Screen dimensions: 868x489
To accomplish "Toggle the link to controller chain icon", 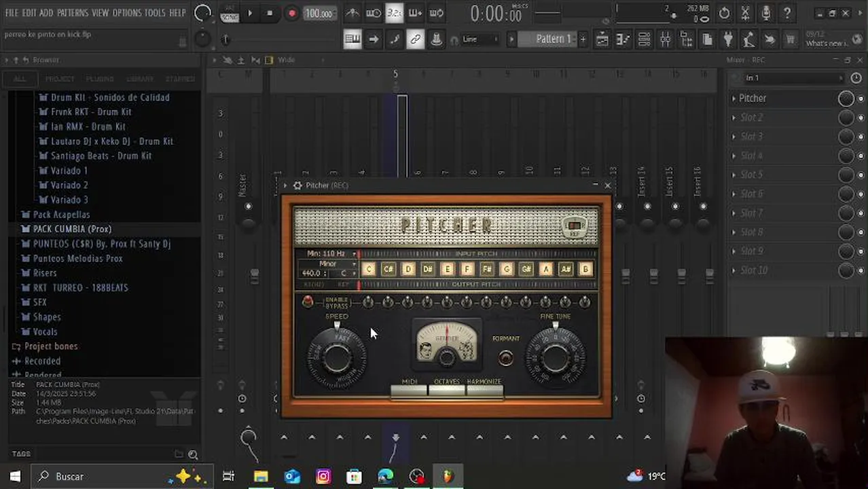I will coord(415,39).
